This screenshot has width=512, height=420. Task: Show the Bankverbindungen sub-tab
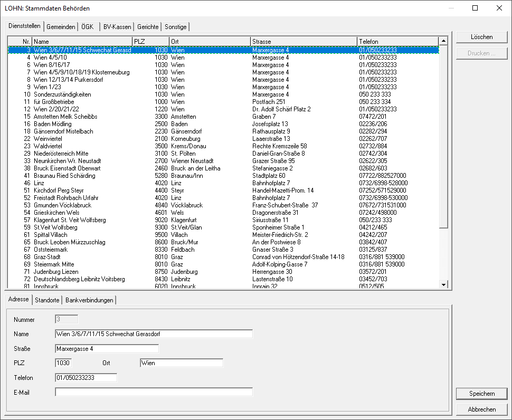point(89,300)
